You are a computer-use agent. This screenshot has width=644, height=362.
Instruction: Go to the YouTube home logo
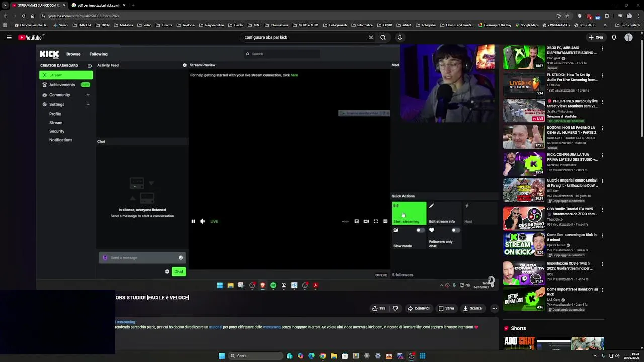(31, 37)
